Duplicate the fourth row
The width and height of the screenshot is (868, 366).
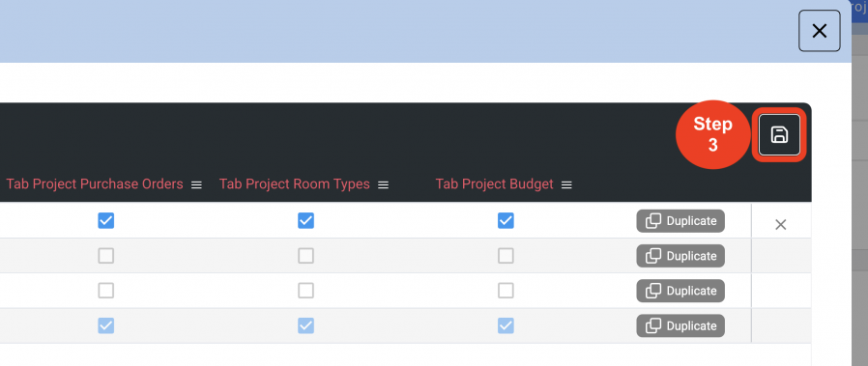(680, 325)
